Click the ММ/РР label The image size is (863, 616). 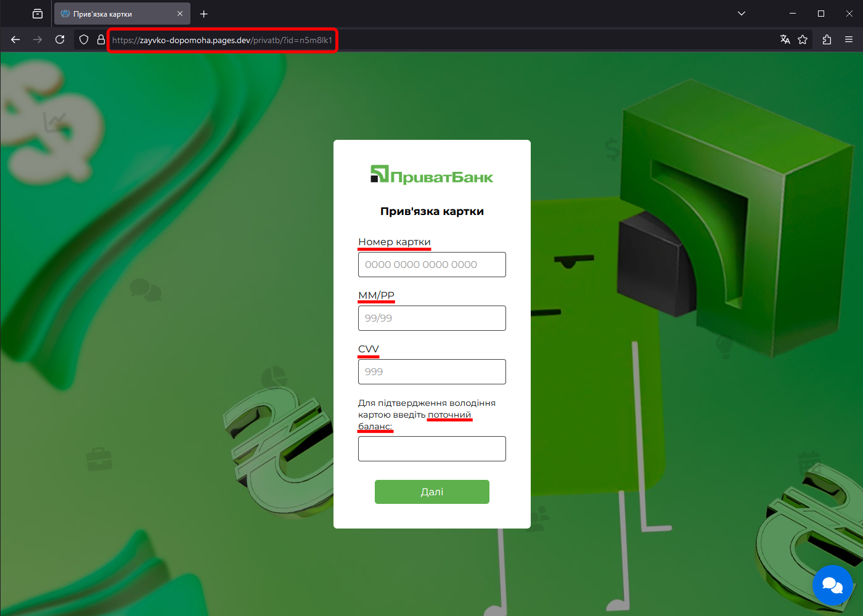tap(376, 296)
